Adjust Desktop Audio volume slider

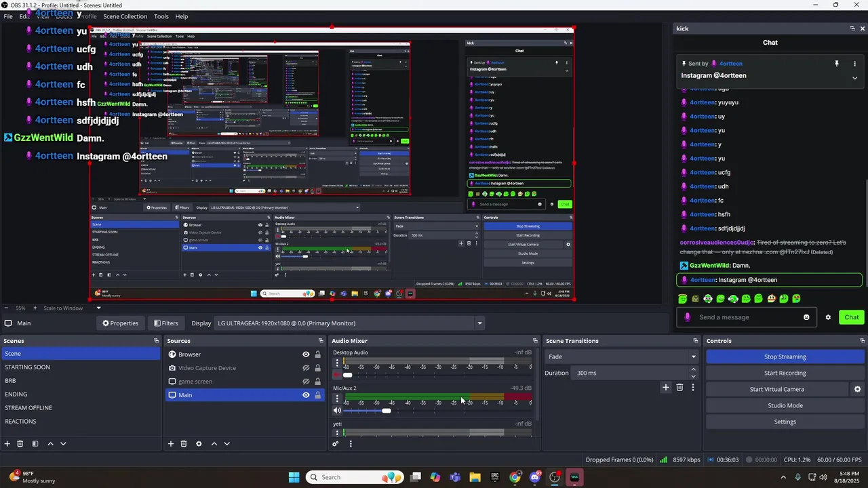pos(348,375)
